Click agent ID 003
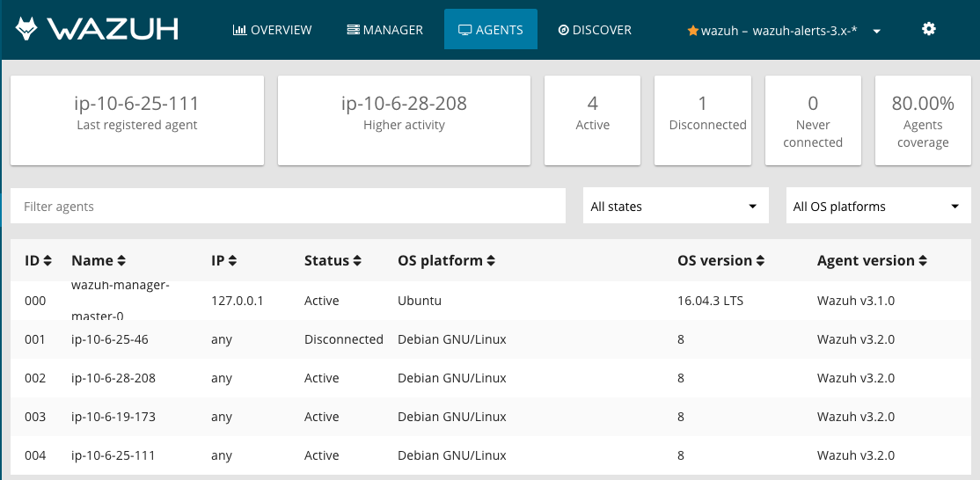This screenshot has height=480, width=980. [x=35, y=417]
